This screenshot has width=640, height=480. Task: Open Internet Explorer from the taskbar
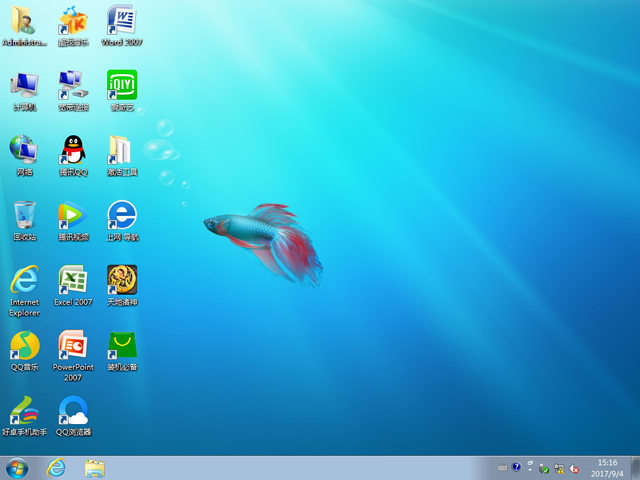pyautogui.click(x=56, y=468)
